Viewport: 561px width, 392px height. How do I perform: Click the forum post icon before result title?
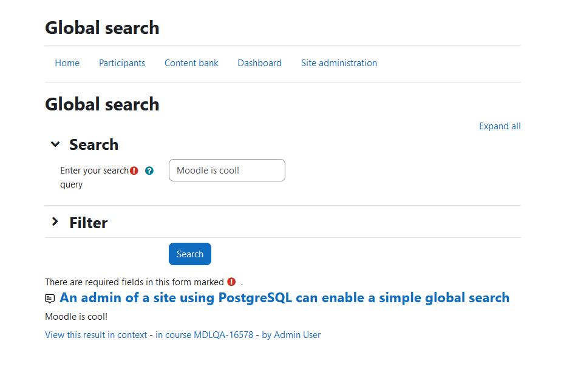[x=50, y=299]
